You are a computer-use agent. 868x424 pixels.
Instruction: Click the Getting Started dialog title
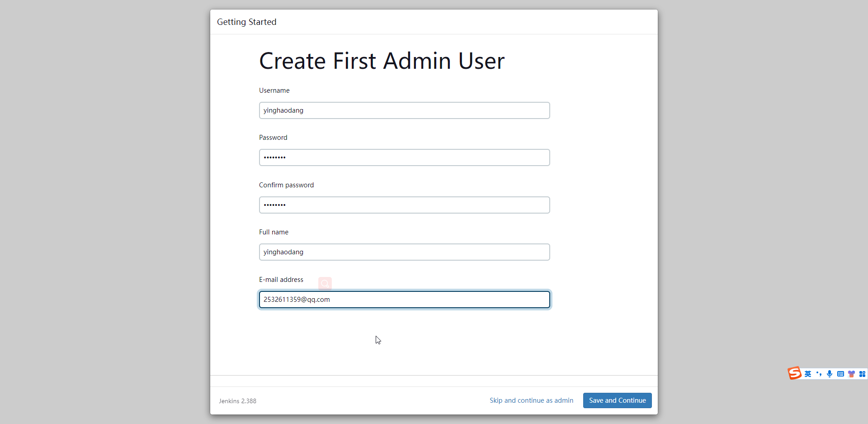(x=246, y=22)
